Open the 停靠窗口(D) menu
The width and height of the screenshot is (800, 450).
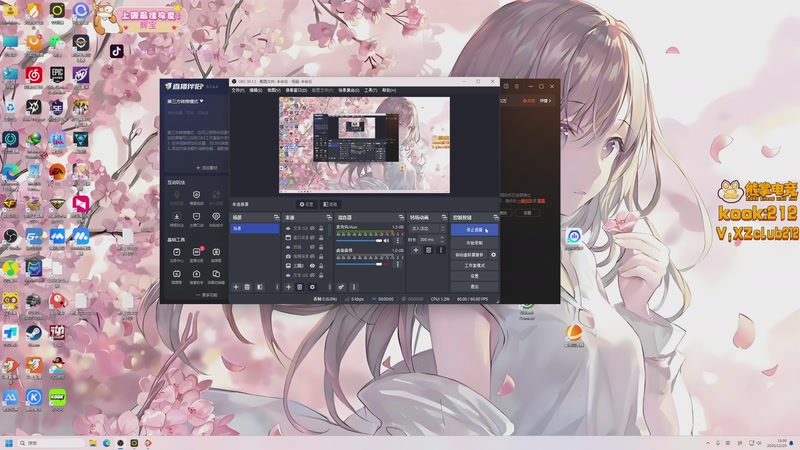296,90
